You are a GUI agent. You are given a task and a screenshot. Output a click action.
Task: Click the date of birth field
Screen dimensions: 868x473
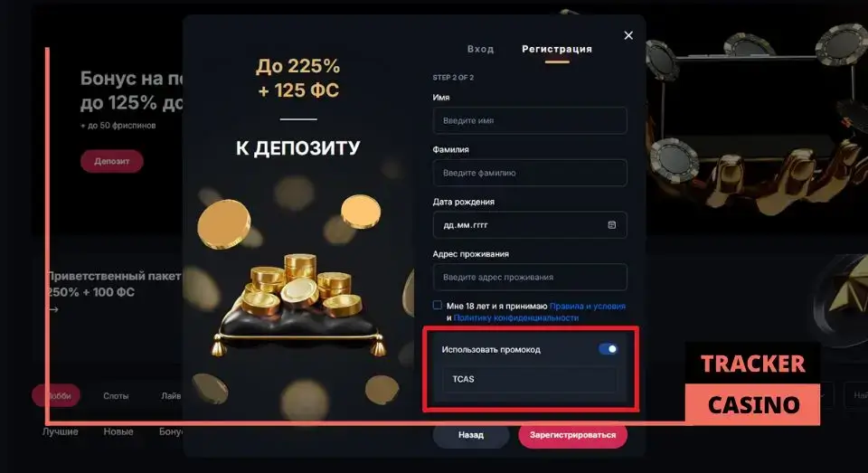click(x=530, y=225)
